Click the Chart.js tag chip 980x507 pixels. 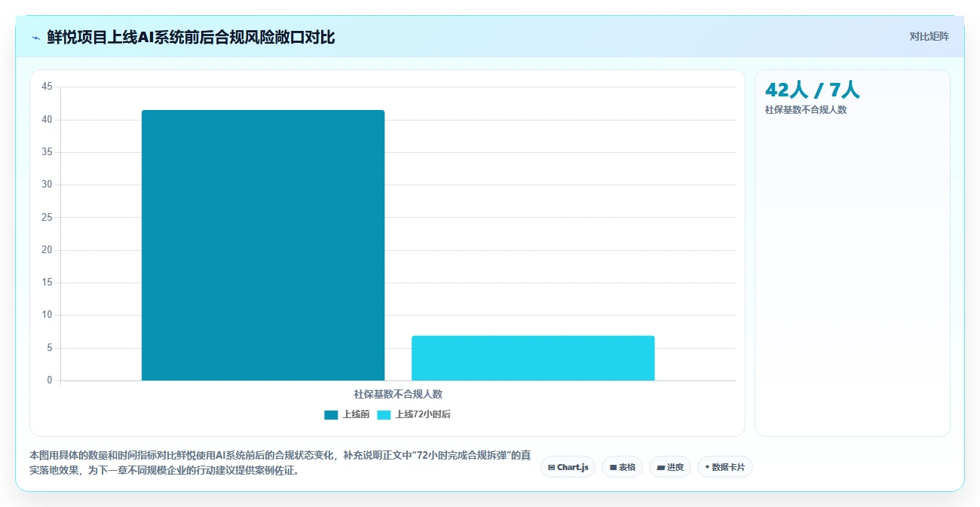[568, 467]
